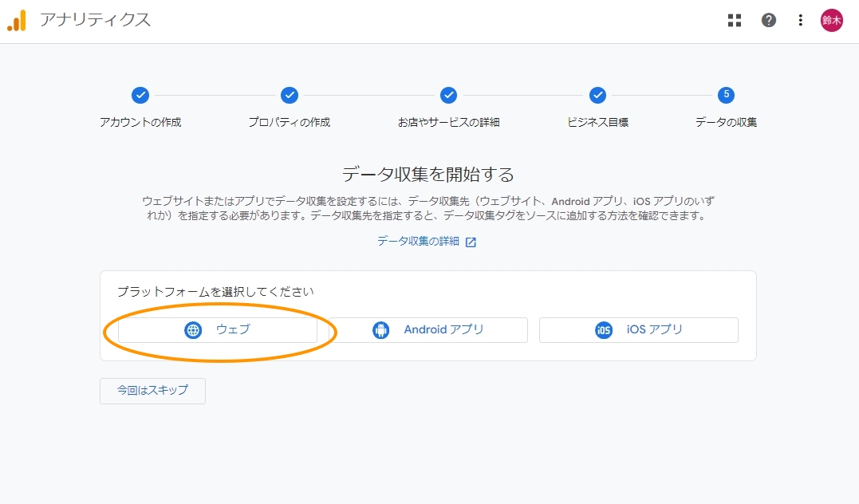Click the アナリティクス title text
Screen dimensions: 859x504
pyautogui.click(x=95, y=21)
